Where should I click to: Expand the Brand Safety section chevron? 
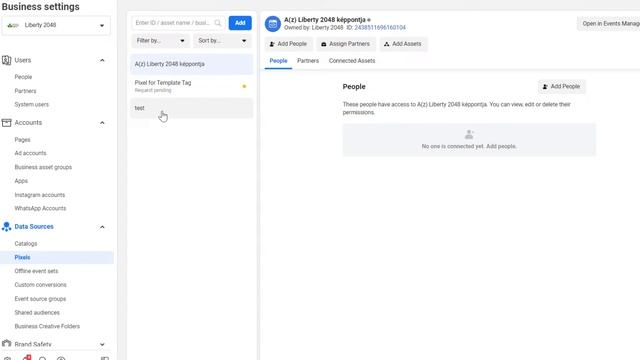[x=102, y=344]
